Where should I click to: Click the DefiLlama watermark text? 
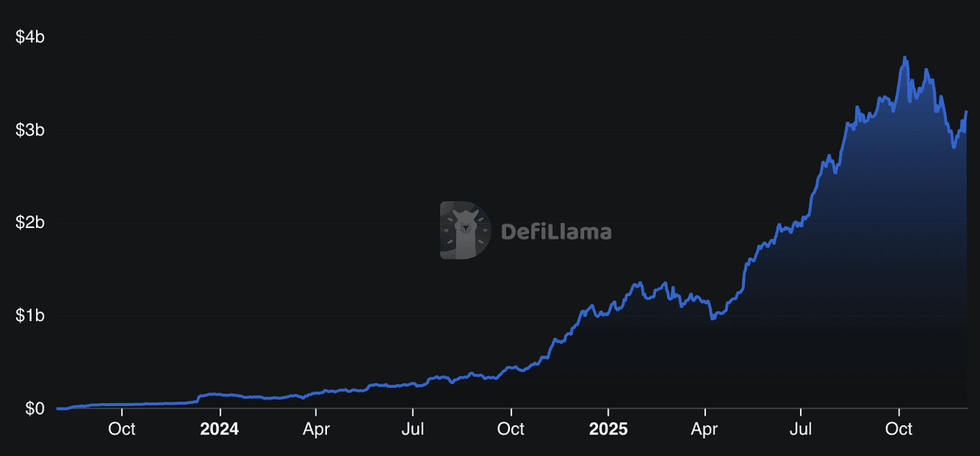(556, 231)
